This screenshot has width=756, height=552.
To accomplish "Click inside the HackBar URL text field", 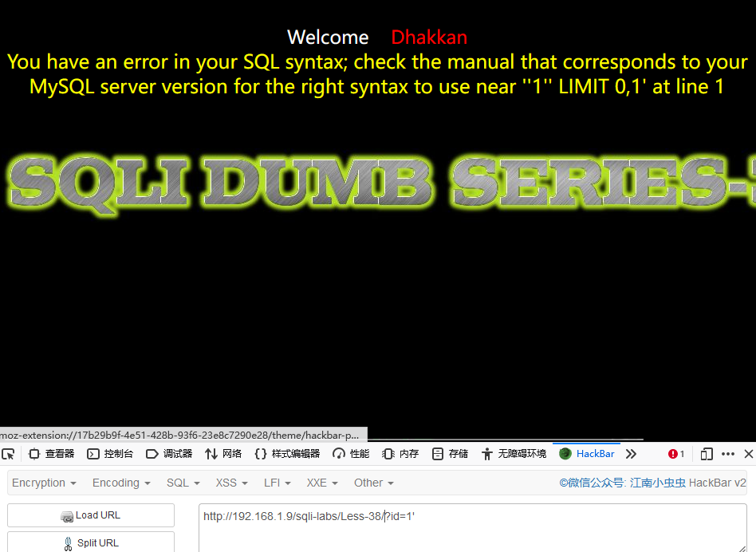I will tap(472, 528).
